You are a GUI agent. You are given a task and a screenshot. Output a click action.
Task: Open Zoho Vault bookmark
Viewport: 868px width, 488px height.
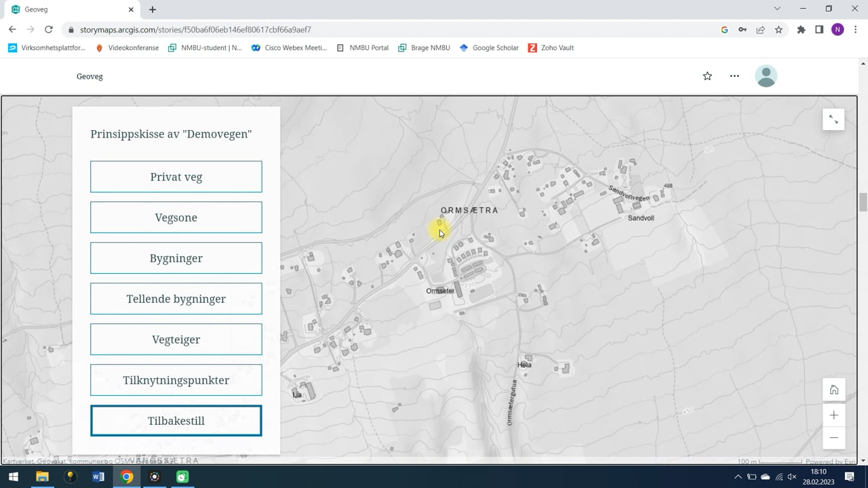pyautogui.click(x=551, y=48)
